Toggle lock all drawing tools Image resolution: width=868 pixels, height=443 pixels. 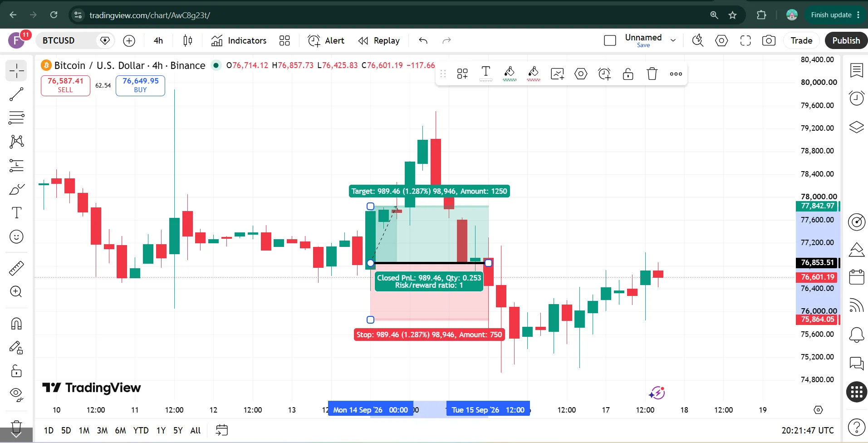tap(16, 371)
